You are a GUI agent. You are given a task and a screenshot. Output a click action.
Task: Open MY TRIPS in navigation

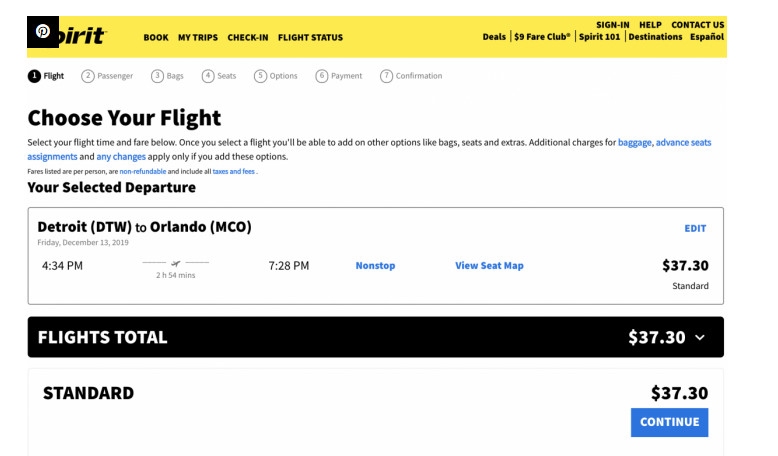[x=198, y=38]
